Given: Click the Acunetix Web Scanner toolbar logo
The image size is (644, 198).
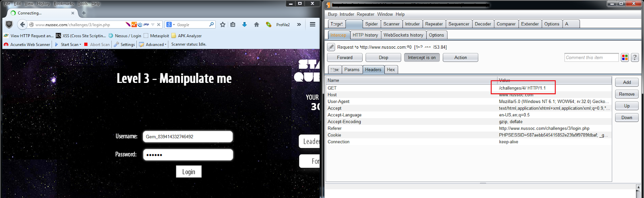Looking at the screenshot, I should pyautogui.click(x=27, y=45).
